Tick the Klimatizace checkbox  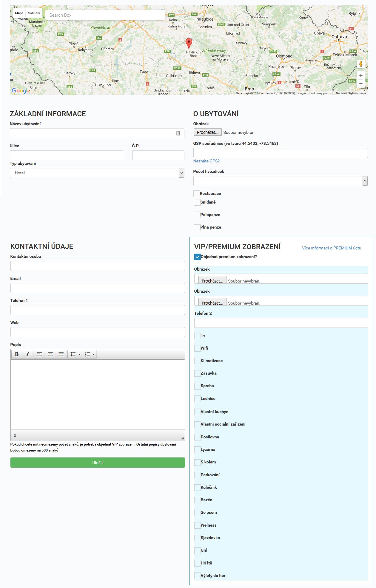click(x=197, y=361)
